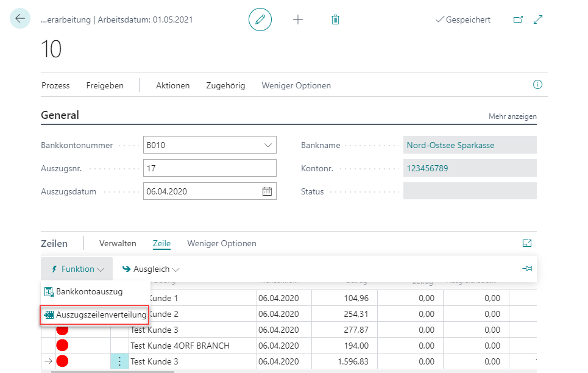Click the pencil edit icon

tap(260, 20)
